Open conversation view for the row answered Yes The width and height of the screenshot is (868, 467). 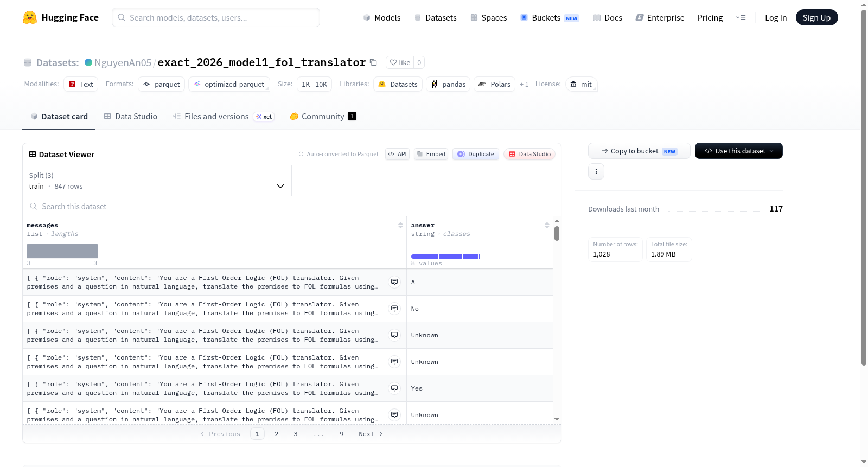(394, 388)
